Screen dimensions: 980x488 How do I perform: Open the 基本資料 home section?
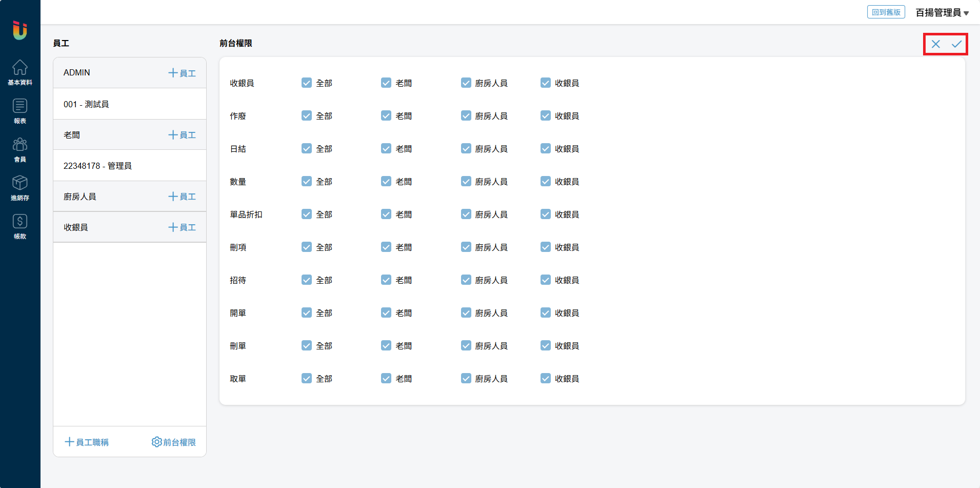pyautogui.click(x=20, y=72)
